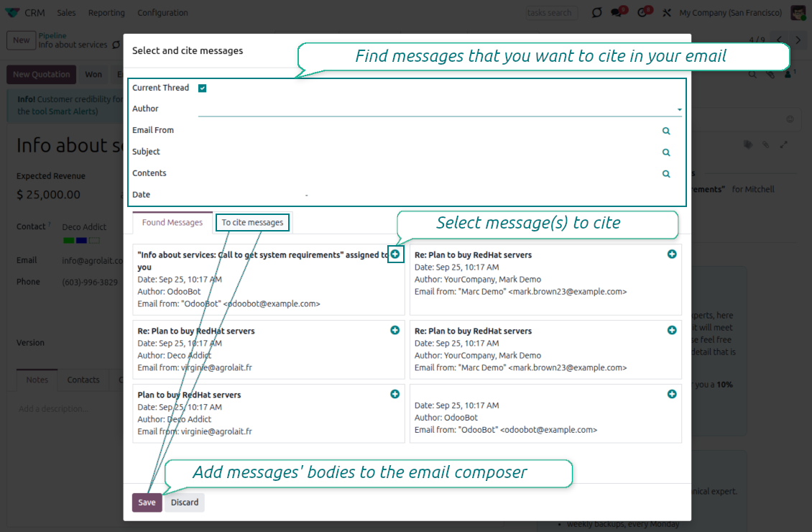Click the wrench tools icon in the top bar
Viewport: 812px width, 532px height.
click(x=666, y=12)
